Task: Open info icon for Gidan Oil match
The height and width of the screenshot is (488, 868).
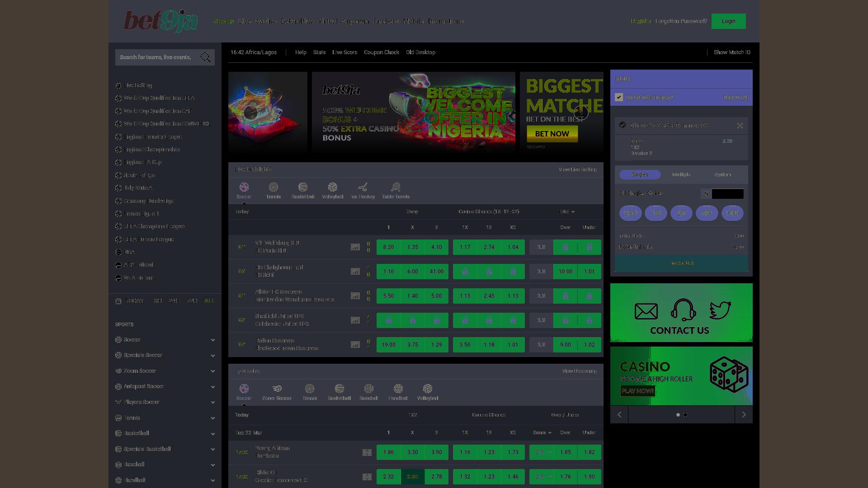Action: pos(367,477)
